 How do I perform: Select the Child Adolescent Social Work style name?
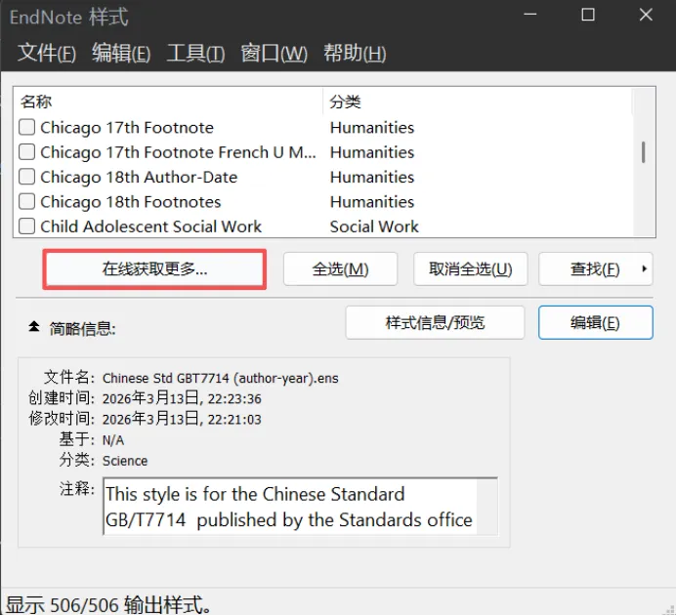(150, 226)
